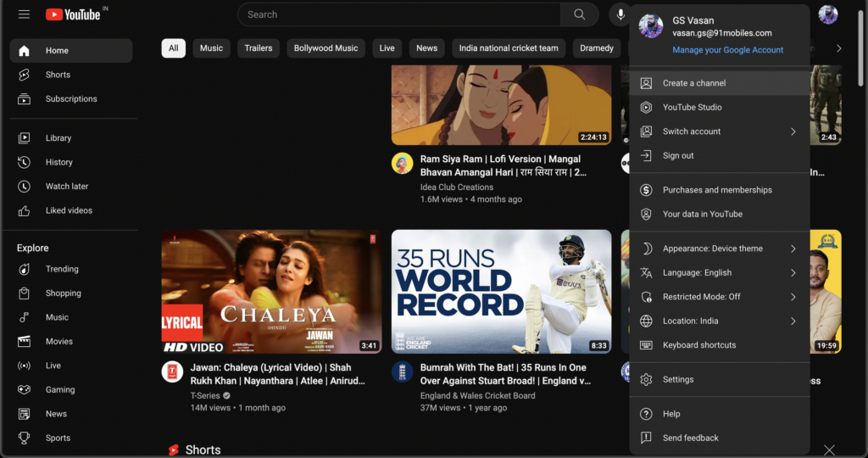Click the Sports trophy icon
The width and height of the screenshot is (868, 458).
(24, 438)
